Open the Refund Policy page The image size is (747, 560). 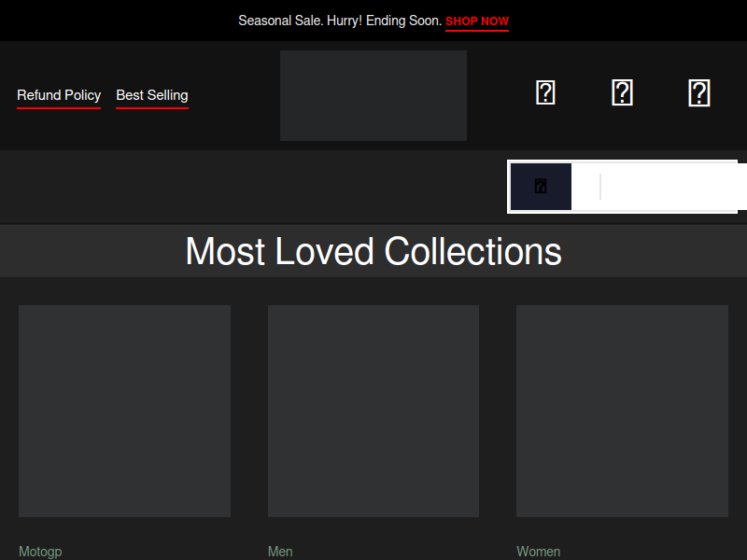click(59, 95)
